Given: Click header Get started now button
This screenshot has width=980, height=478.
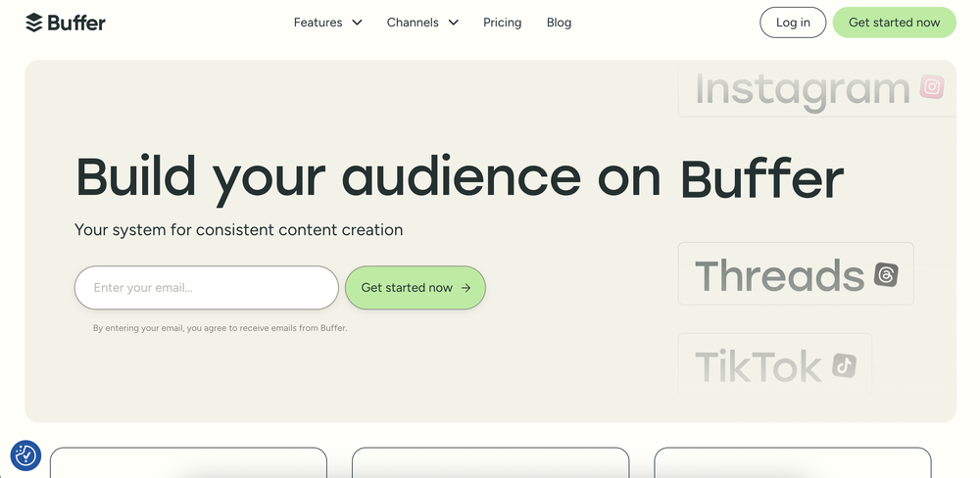Looking at the screenshot, I should click(x=895, y=23).
